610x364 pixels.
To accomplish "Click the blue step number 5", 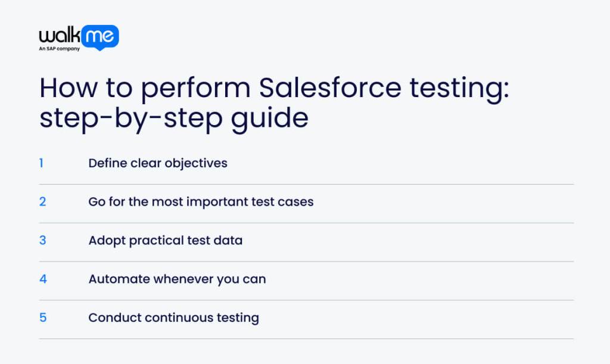I will point(43,318).
